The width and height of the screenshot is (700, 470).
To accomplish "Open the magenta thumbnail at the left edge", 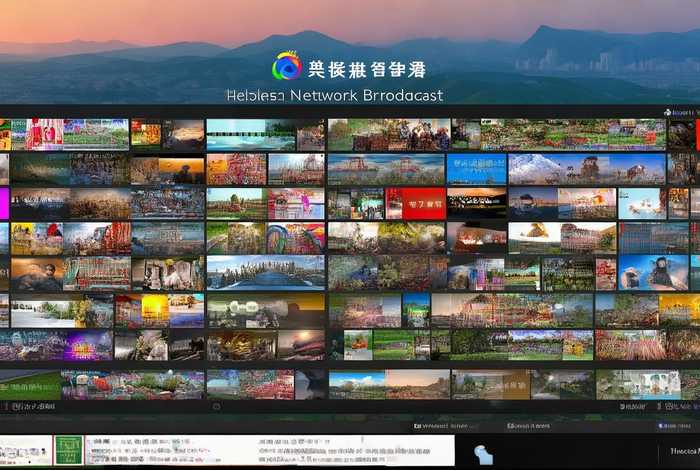I will [x=4, y=204].
